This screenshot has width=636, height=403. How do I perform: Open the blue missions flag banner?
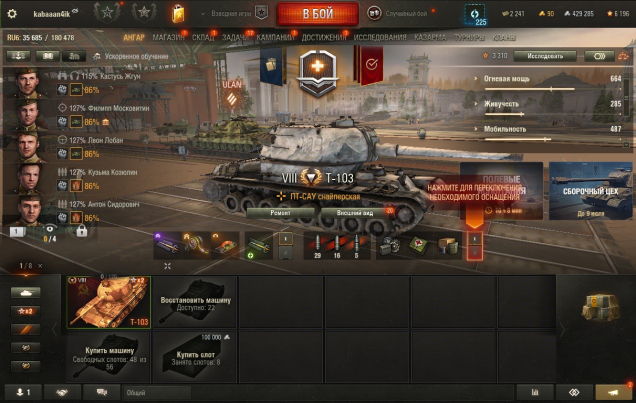tap(271, 65)
